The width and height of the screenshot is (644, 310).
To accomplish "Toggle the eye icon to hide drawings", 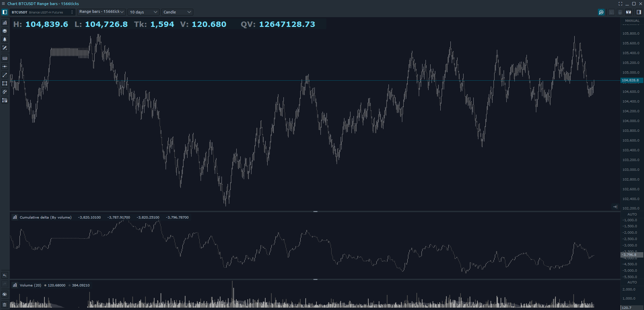I will point(5,294).
